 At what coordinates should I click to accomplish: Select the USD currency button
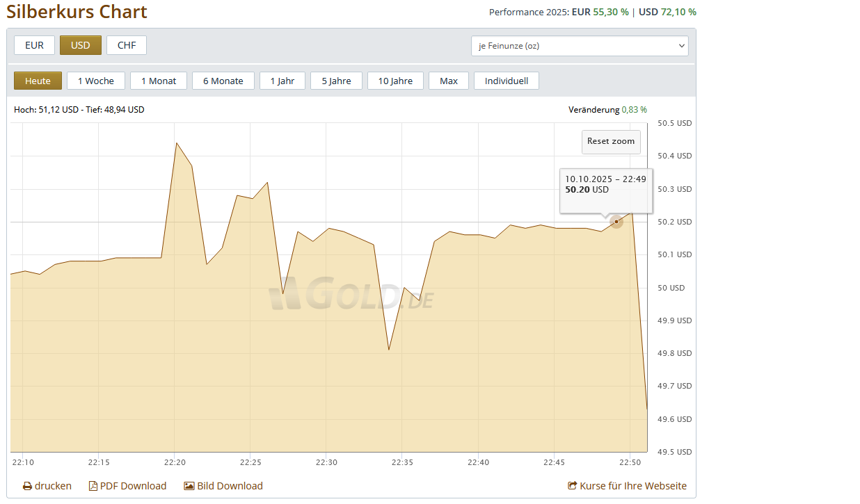[81, 45]
